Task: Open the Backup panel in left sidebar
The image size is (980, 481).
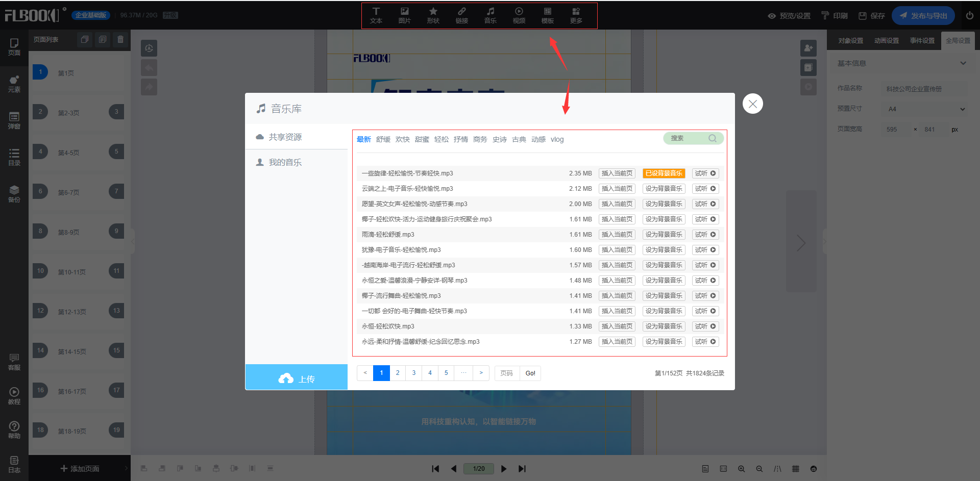Action: 14,194
